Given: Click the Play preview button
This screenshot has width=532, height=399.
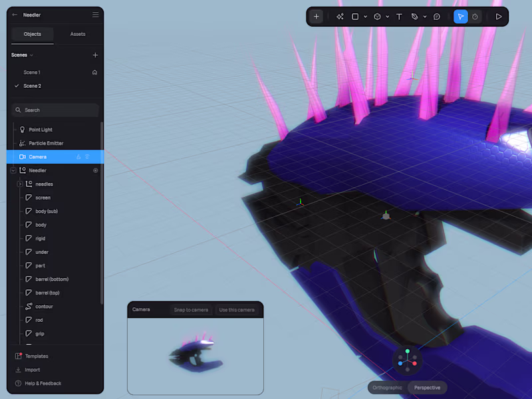Looking at the screenshot, I should tap(498, 16).
